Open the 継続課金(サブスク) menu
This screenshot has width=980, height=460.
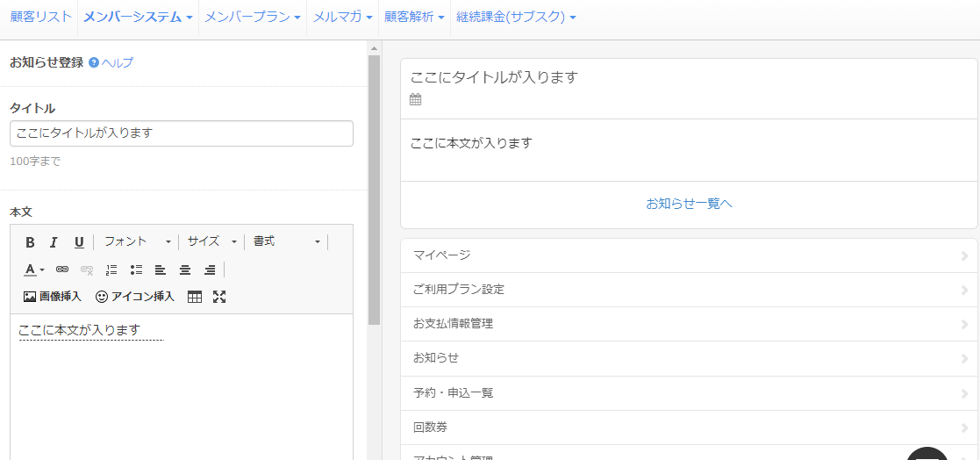(516, 17)
